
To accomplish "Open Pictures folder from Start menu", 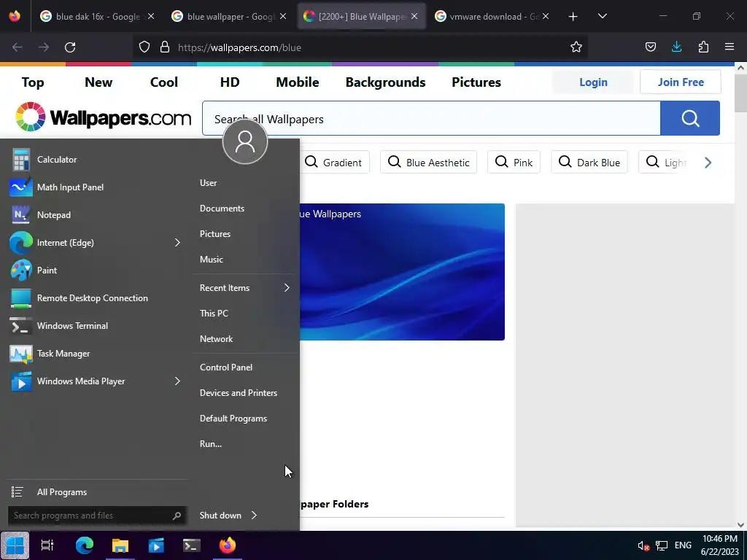I will point(215,234).
